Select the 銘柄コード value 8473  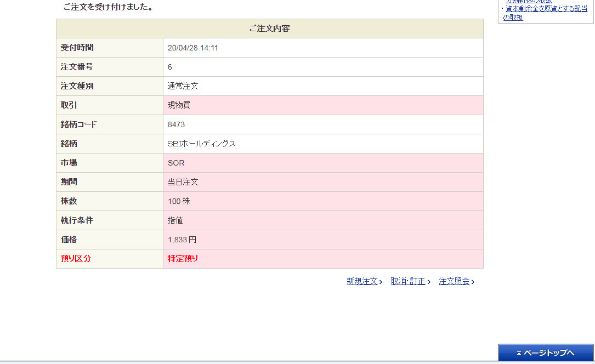176,124
